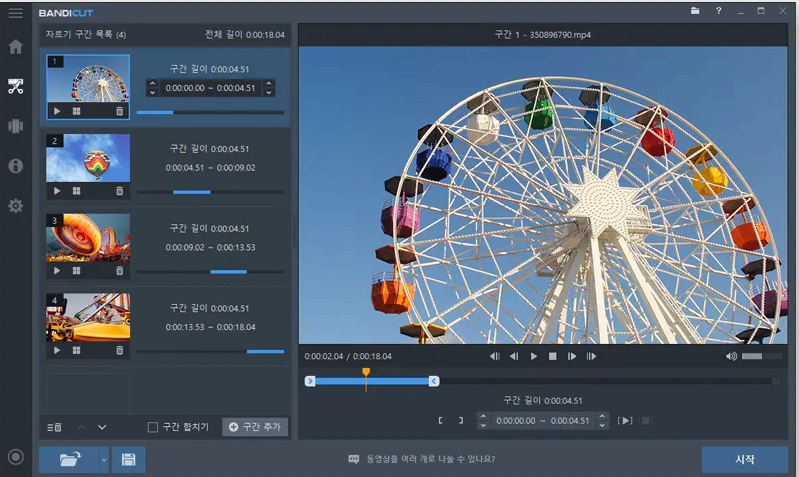
Task: Jump to next keyframe in player
Action: point(591,356)
